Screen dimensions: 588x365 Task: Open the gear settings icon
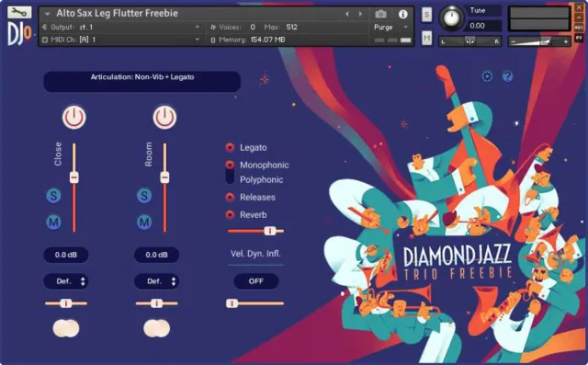(x=487, y=76)
